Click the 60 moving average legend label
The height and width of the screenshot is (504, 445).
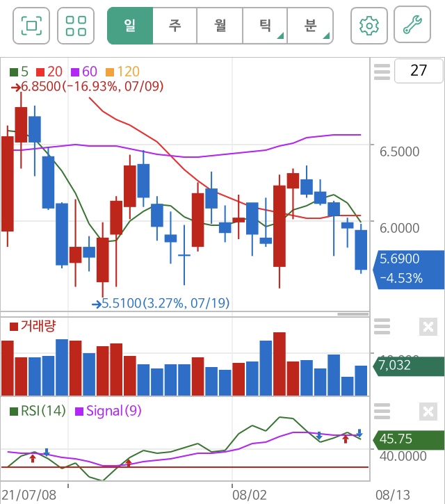pos(90,72)
